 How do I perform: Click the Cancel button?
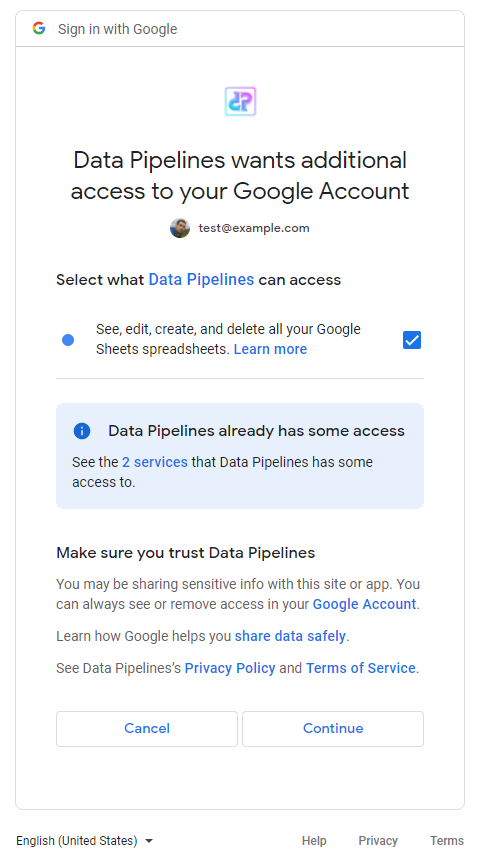tap(147, 728)
